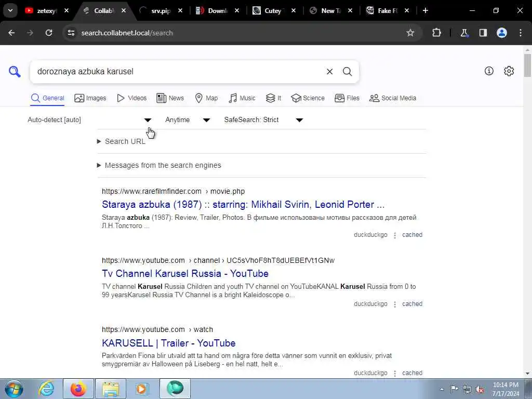Toggle the browser side panel icon

(x=483, y=33)
